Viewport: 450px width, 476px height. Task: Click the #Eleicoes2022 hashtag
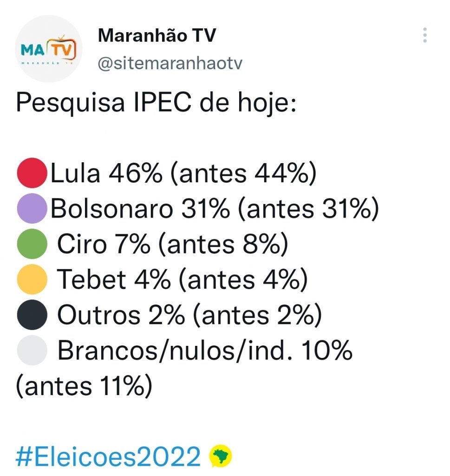click(108, 456)
